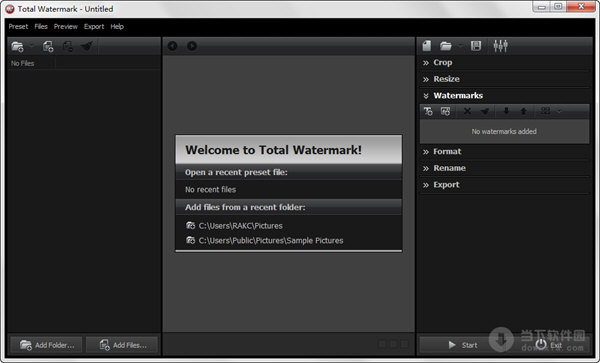Click the 'No recent files' text
The image size is (600, 363).
tap(210, 189)
